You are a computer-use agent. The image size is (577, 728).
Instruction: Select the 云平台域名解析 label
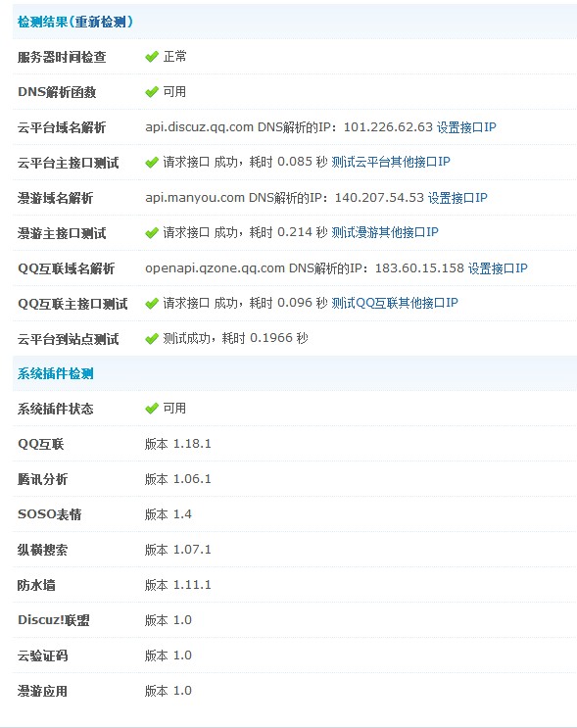(x=62, y=127)
